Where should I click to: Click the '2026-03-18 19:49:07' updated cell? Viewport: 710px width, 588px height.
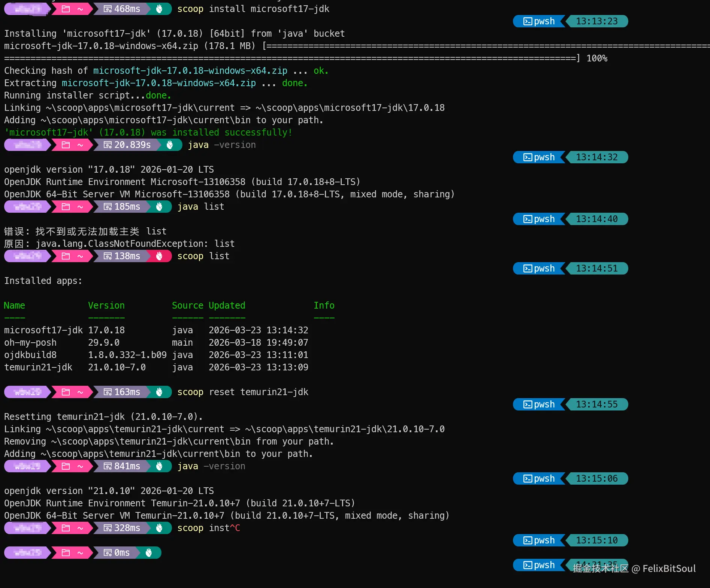259,343
